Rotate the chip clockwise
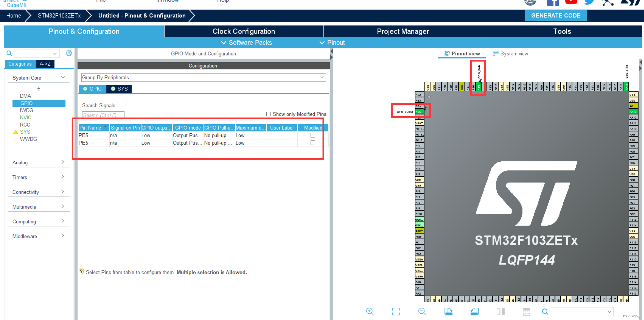 (x=448, y=311)
